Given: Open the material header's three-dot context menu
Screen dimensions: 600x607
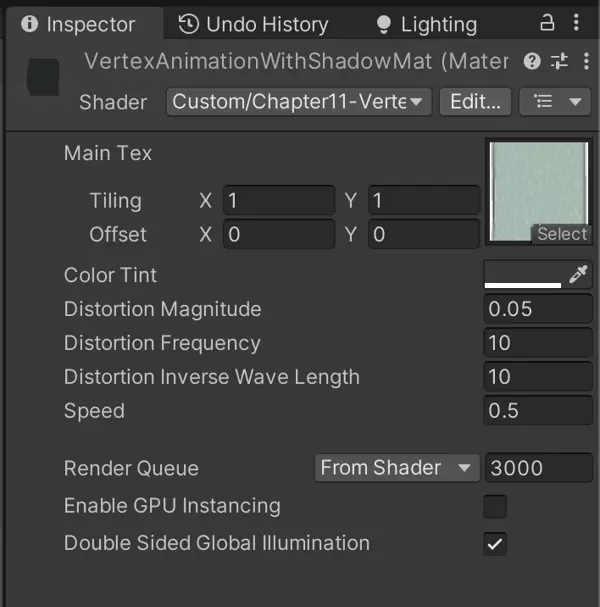Looking at the screenshot, I should coord(585,62).
